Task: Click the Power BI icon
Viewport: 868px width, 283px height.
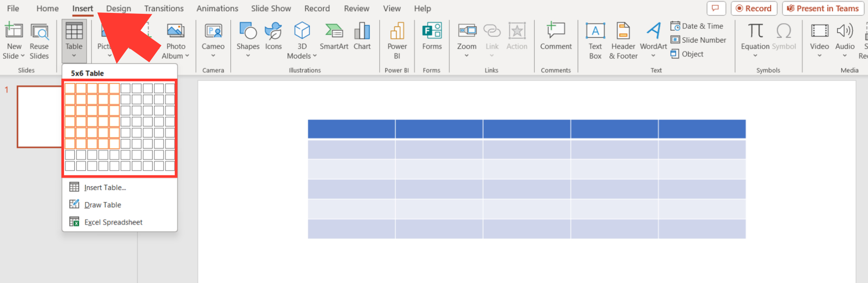Action: (x=397, y=31)
